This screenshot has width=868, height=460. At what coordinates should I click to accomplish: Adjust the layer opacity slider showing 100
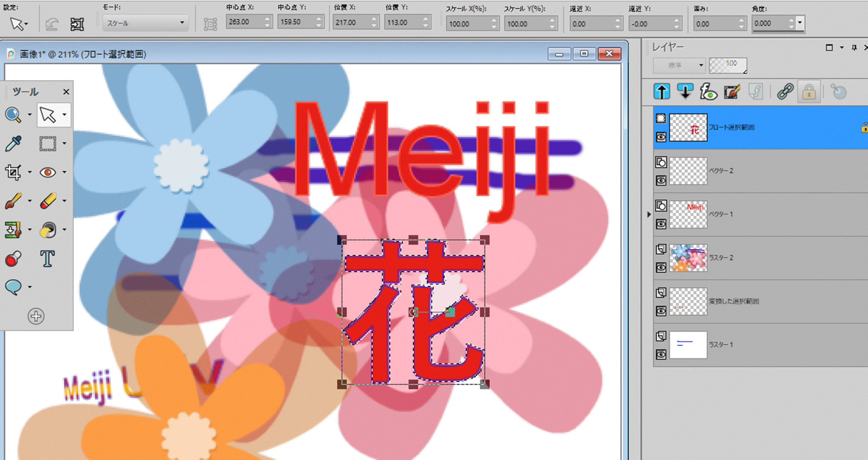(728, 65)
